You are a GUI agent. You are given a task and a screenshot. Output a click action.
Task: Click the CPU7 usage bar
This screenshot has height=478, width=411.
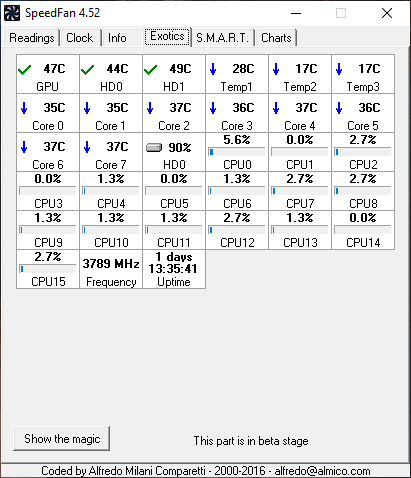pyautogui.click(x=300, y=191)
